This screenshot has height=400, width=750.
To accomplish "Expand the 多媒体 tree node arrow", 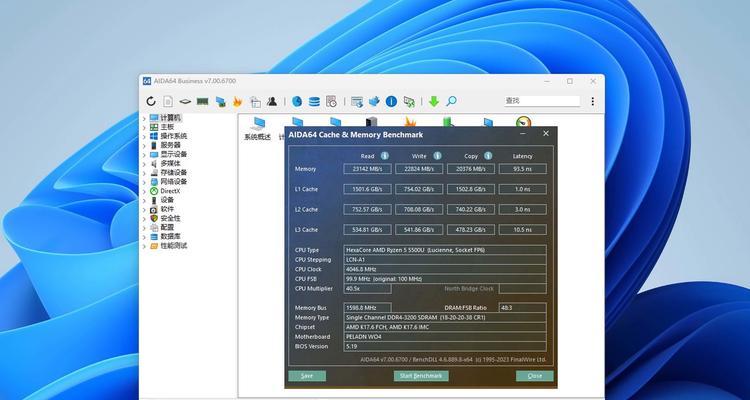I will click(144, 164).
